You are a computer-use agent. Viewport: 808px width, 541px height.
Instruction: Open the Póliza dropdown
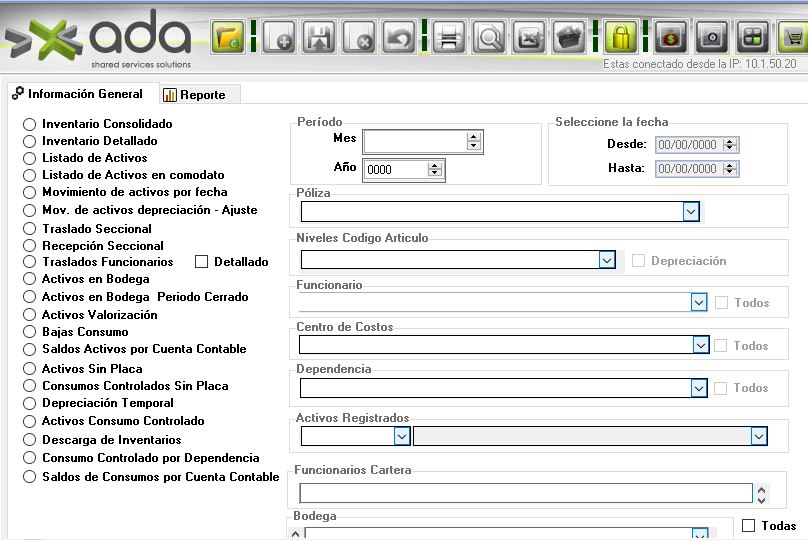click(691, 212)
